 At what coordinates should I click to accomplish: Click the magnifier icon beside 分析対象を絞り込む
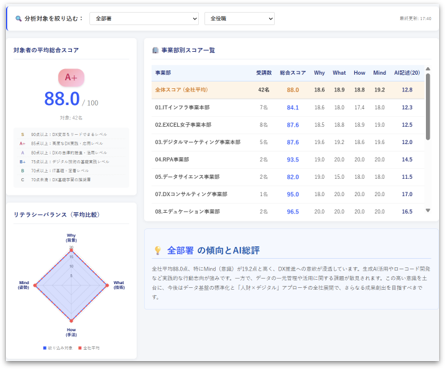pyautogui.click(x=18, y=18)
